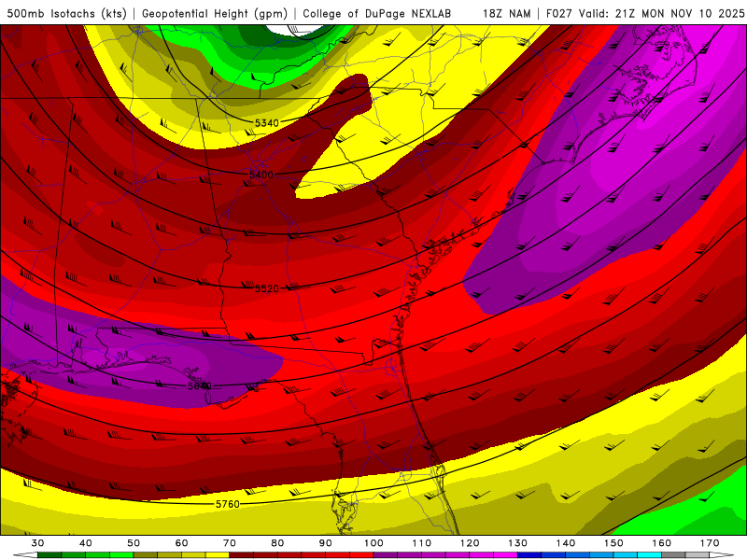Click the 50 value on the colorbar scale
This screenshot has width=747, height=560.
(x=134, y=543)
